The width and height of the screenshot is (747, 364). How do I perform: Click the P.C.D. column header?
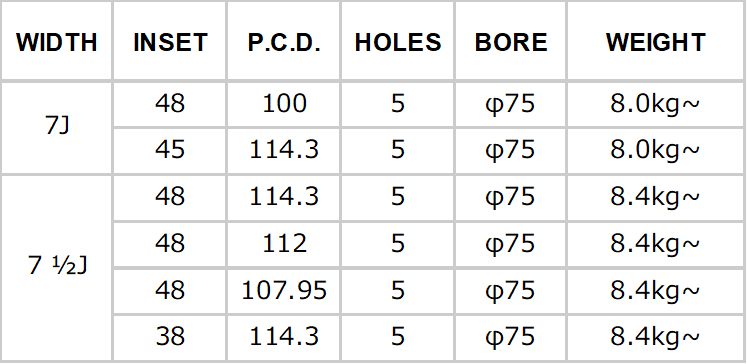[284, 42]
